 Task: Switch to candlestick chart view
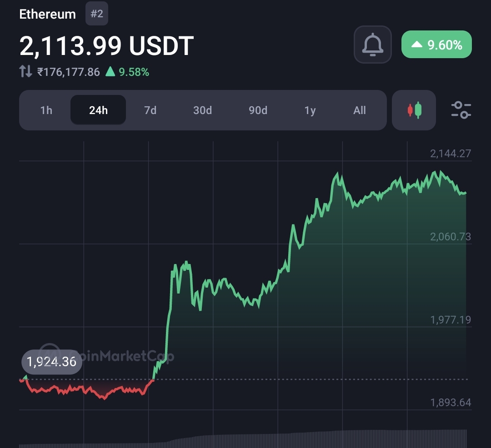pyautogui.click(x=414, y=110)
